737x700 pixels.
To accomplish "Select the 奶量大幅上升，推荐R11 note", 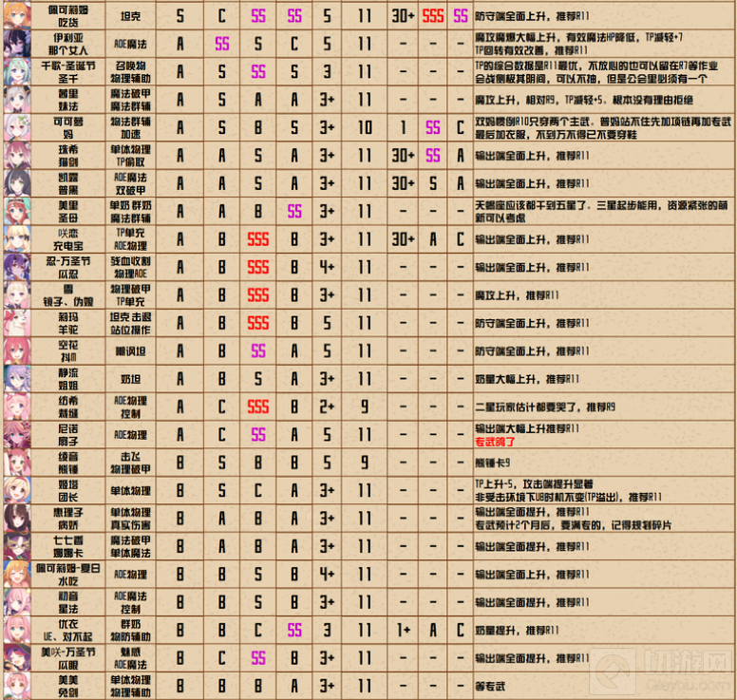I will (527, 379).
